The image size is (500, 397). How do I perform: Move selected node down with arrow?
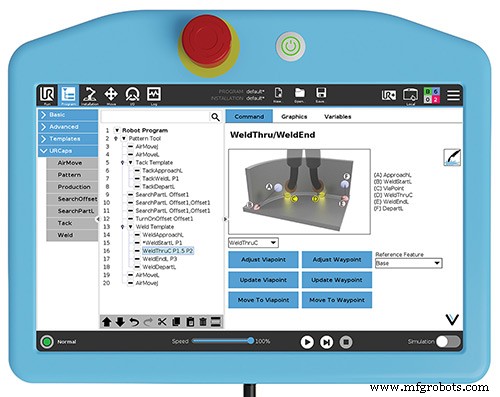[x=120, y=322]
